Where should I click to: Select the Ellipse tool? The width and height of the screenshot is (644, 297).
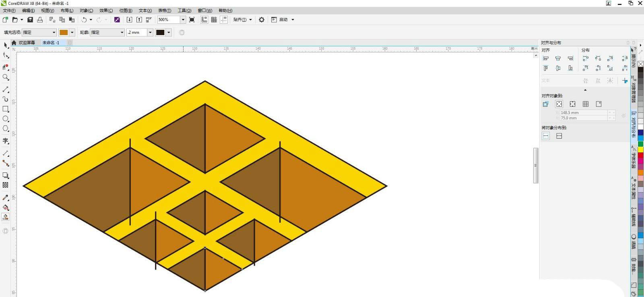pos(6,118)
